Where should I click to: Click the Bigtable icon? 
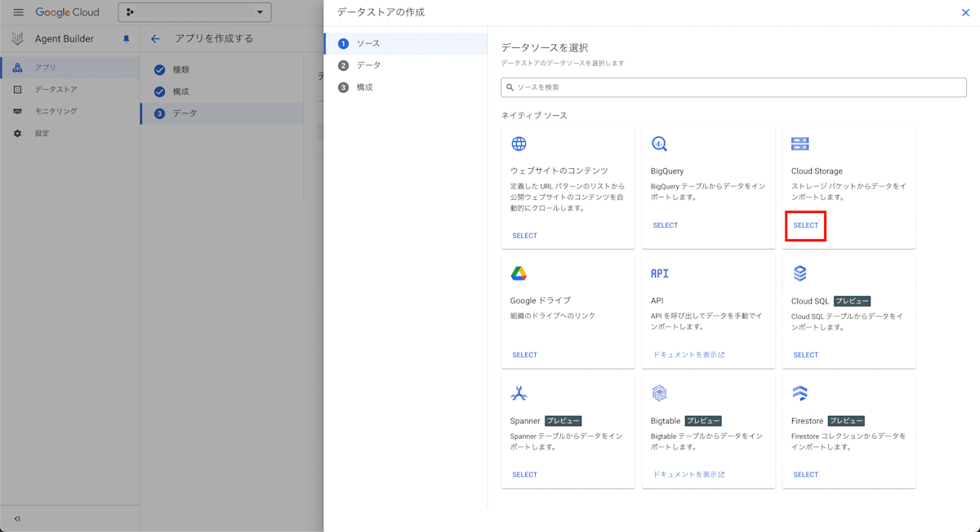[x=659, y=393]
